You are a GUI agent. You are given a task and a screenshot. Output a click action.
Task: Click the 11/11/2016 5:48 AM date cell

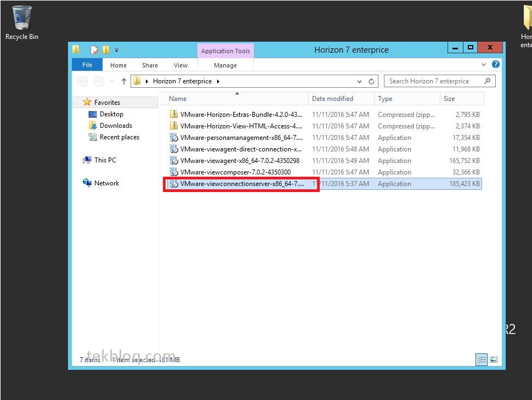click(340, 149)
